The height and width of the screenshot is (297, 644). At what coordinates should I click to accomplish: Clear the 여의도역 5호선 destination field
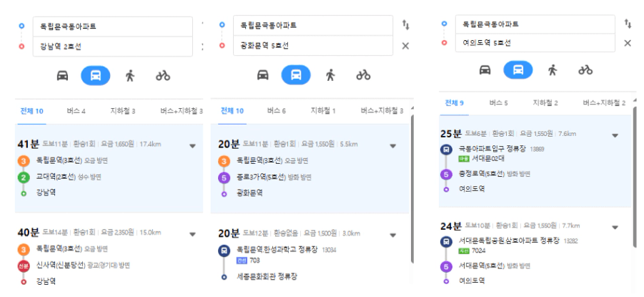click(628, 43)
